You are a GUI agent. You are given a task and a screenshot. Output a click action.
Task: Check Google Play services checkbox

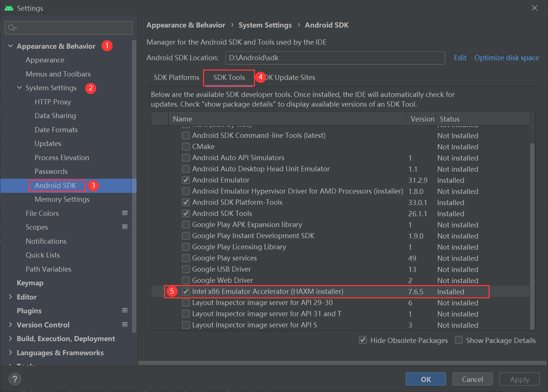[x=186, y=258]
